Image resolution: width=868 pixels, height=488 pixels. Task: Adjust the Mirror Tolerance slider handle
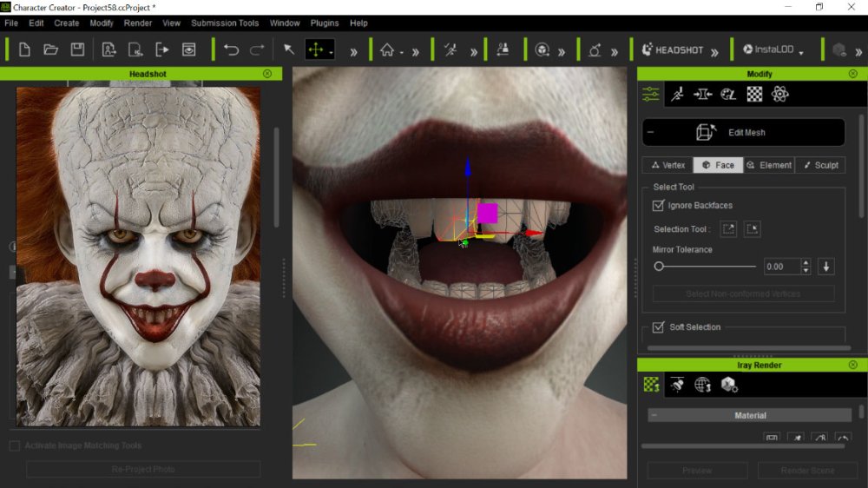[x=659, y=267]
